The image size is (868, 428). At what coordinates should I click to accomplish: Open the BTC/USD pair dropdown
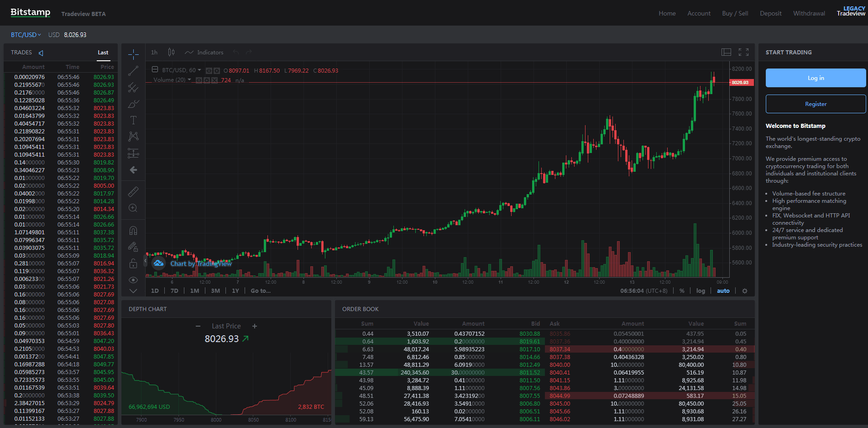(x=26, y=35)
